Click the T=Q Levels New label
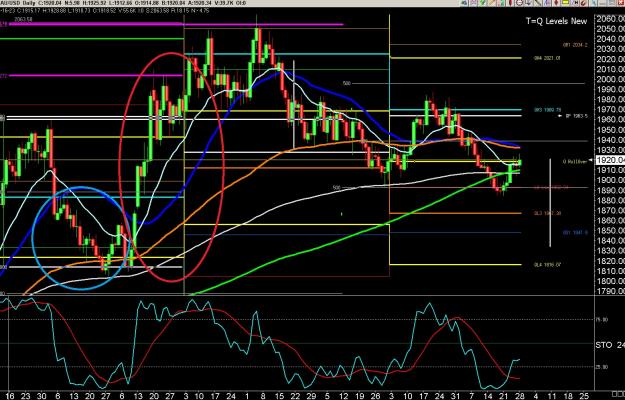Viewport: 625px width, 400px height. tap(556, 21)
